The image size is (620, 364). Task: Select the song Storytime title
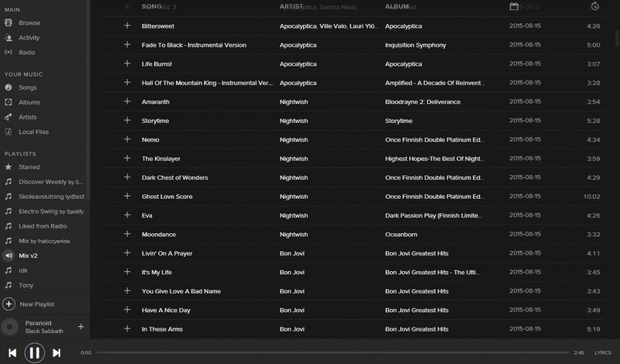[x=155, y=121]
